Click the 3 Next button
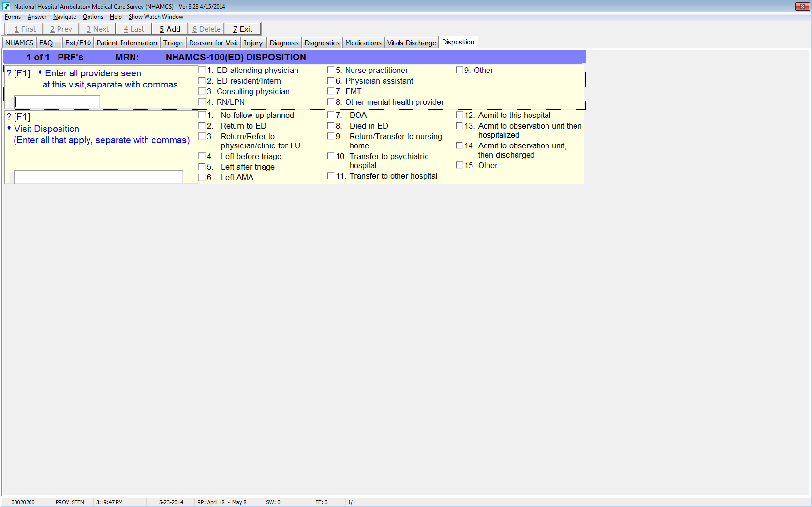The image size is (812, 507). coord(98,29)
